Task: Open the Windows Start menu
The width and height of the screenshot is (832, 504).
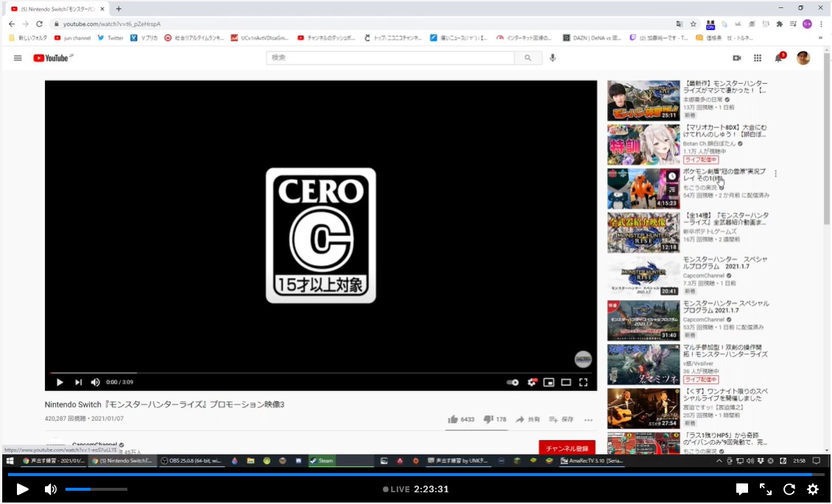Action: click(x=10, y=461)
